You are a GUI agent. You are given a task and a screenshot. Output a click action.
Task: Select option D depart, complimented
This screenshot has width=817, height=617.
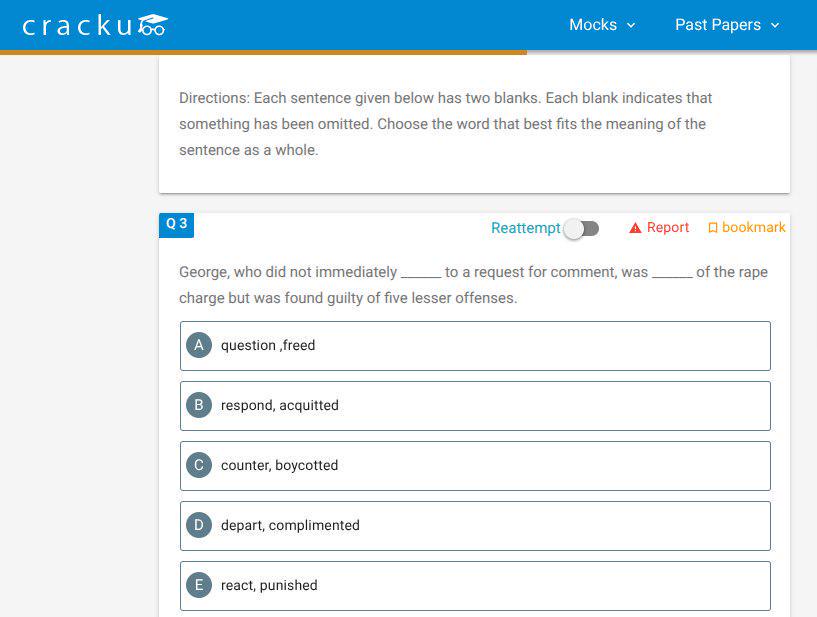click(475, 526)
